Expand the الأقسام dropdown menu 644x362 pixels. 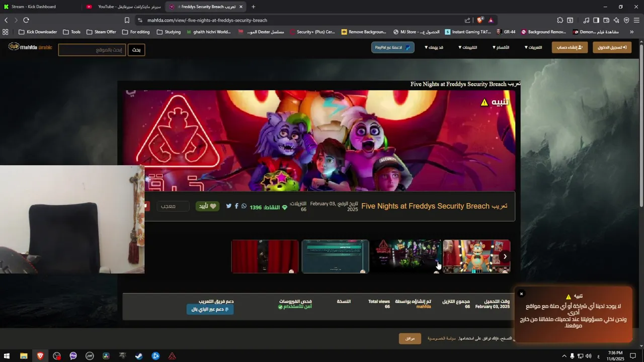click(500, 47)
